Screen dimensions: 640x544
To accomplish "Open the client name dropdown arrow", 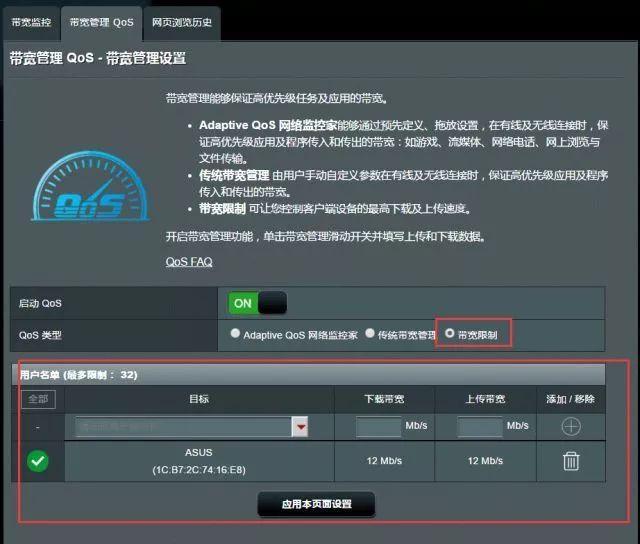I will pyautogui.click(x=299, y=427).
